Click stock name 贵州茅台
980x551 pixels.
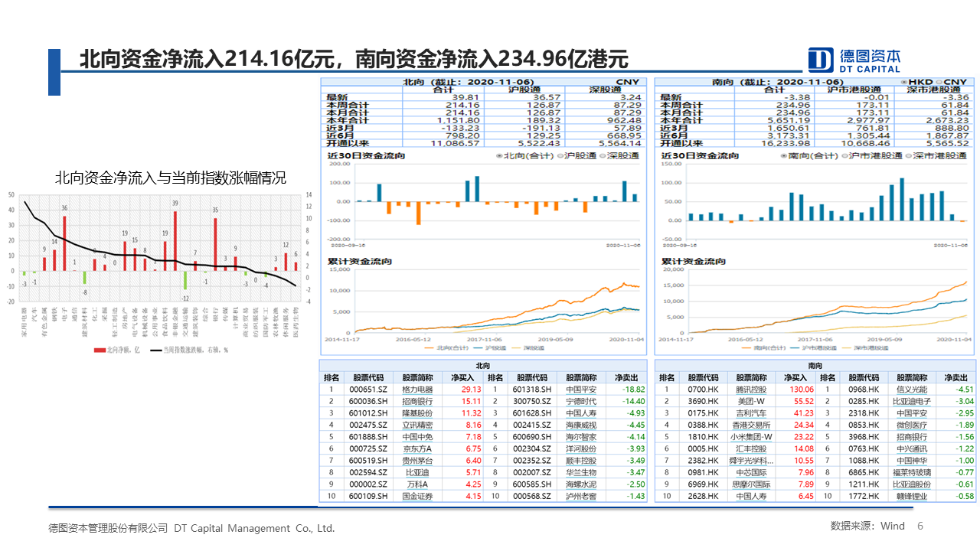[x=417, y=461]
